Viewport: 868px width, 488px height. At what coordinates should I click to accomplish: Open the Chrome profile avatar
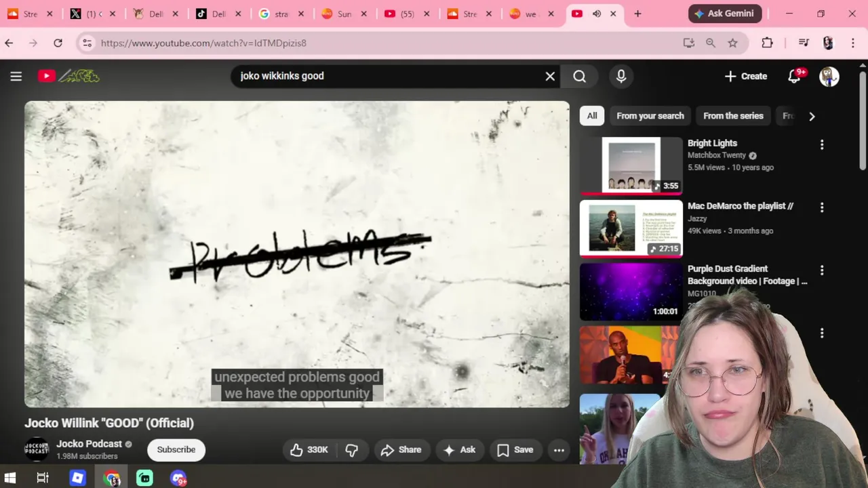click(x=828, y=43)
